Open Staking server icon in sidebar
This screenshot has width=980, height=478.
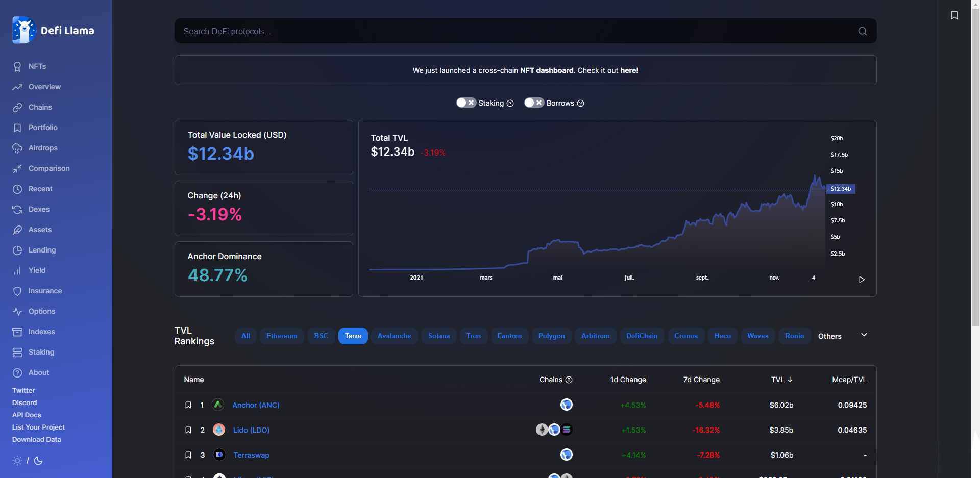click(x=17, y=352)
